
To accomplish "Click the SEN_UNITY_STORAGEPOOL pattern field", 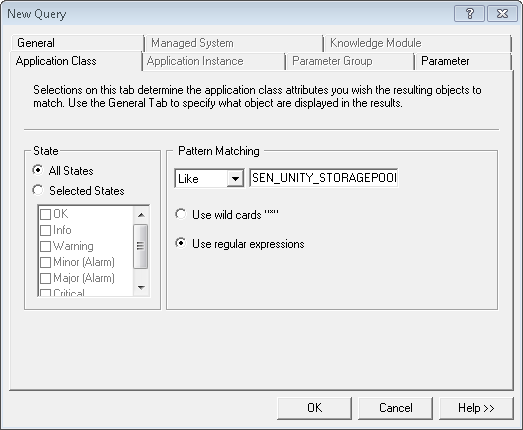I will point(324,178).
